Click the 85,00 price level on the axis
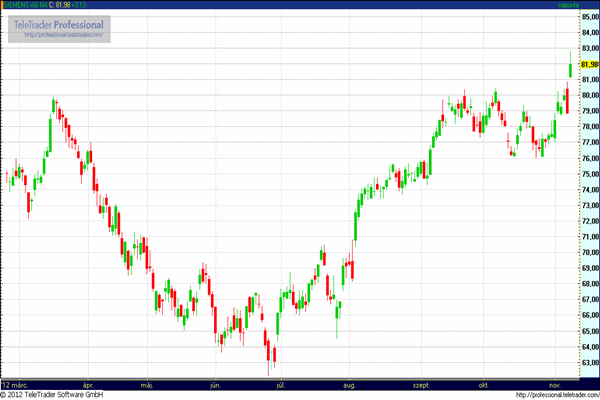 (589, 17)
